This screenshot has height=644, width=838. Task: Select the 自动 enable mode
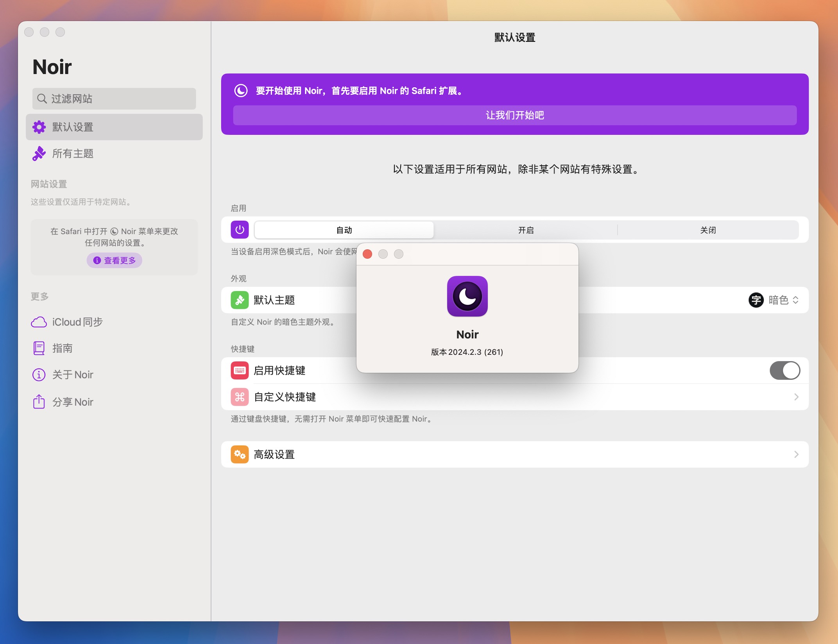pos(344,230)
